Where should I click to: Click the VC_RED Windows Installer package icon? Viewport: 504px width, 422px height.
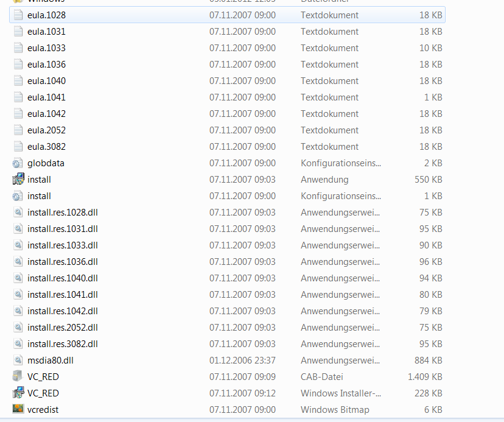coord(18,393)
